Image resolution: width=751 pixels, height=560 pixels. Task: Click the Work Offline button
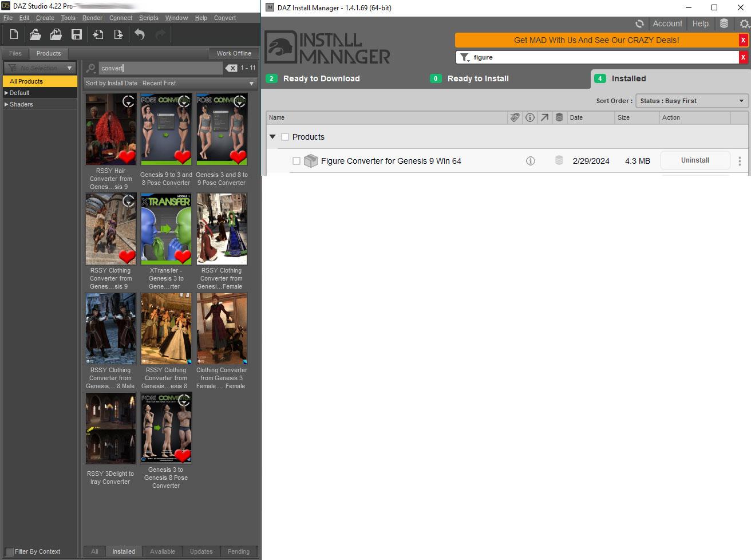tap(234, 54)
